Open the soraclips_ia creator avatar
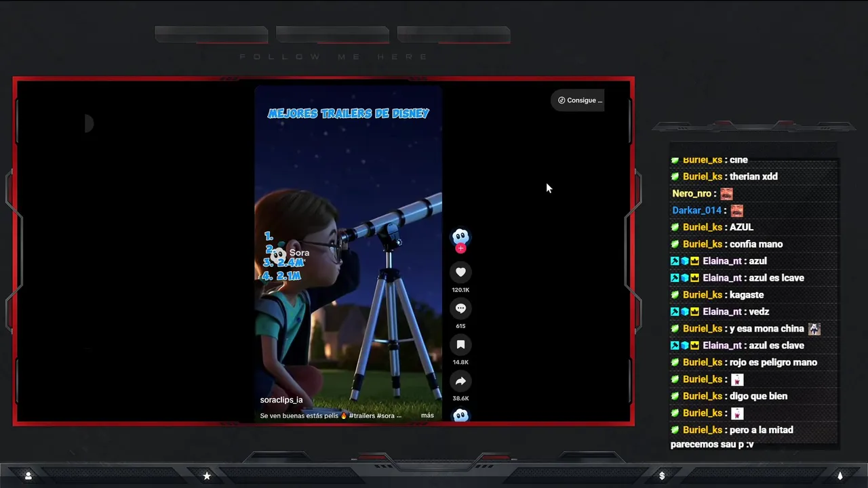Viewport: 868px width, 488px height. coord(460,237)
